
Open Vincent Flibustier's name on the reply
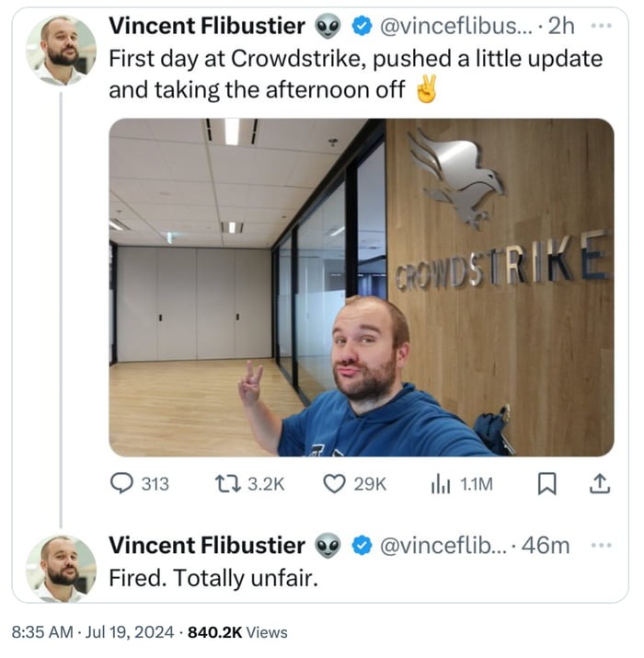tap(207, 546)
